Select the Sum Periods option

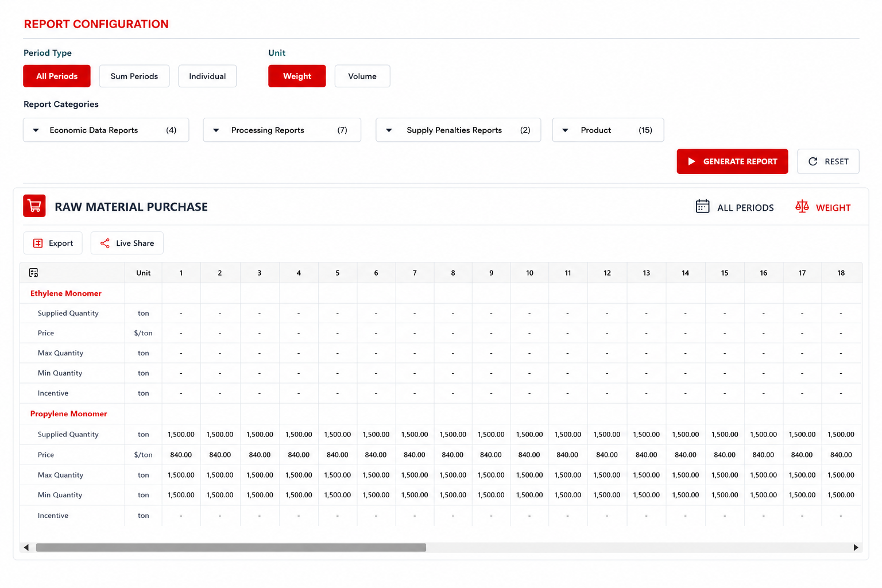click(x=134, y=76)
